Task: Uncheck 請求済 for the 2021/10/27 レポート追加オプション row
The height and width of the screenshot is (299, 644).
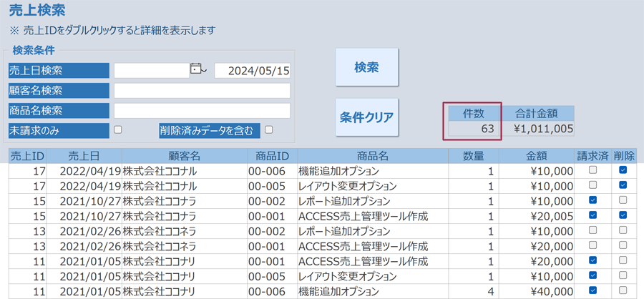Action: (x=592, y=201)
